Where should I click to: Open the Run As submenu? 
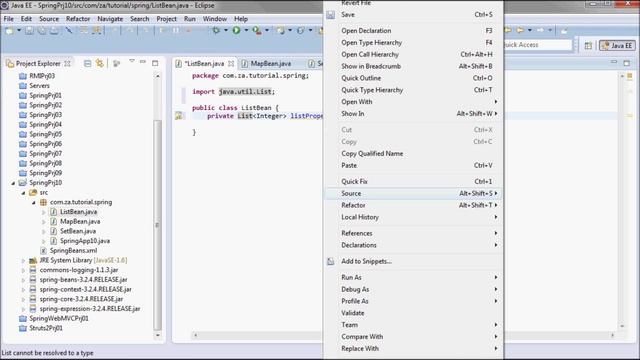point(414,278)
